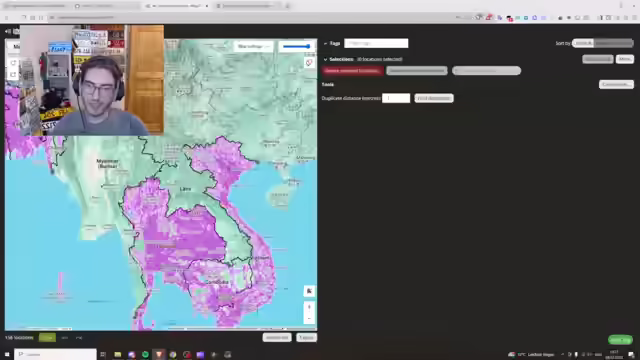The image size is (640, 360).
Task: Zoom out with the map minus button
Action: [x=309, y=318]
